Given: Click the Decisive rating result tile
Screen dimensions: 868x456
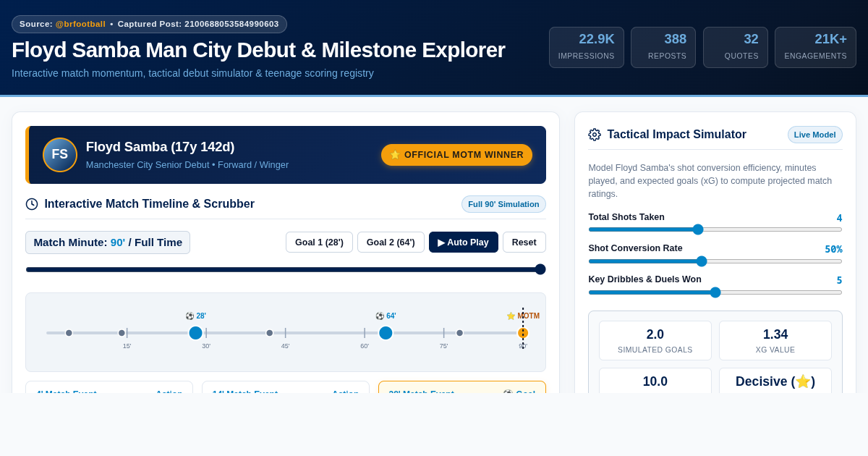Looking at the screenshot, I should (775, 381).
